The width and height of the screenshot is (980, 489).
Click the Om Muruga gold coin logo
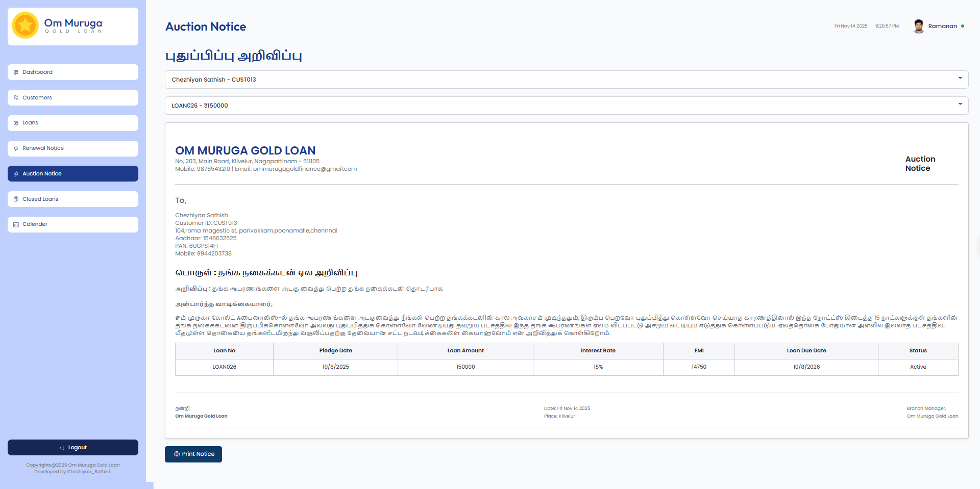tap(25, 25)
